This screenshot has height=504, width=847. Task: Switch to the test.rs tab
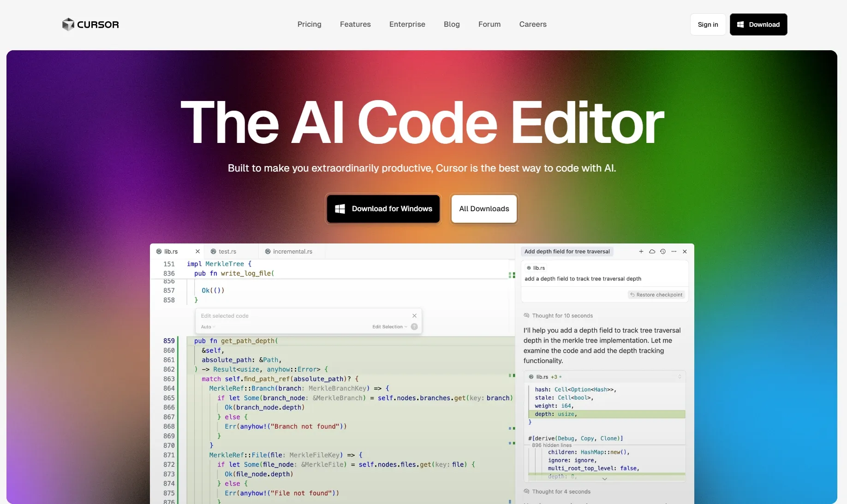point(227,251)
